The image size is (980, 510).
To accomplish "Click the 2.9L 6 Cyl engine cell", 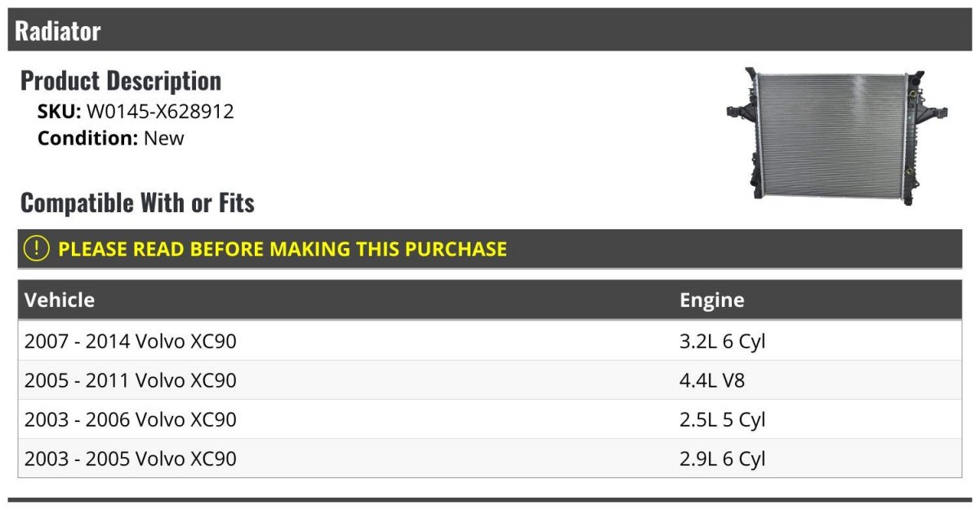I will coord(723,459).
